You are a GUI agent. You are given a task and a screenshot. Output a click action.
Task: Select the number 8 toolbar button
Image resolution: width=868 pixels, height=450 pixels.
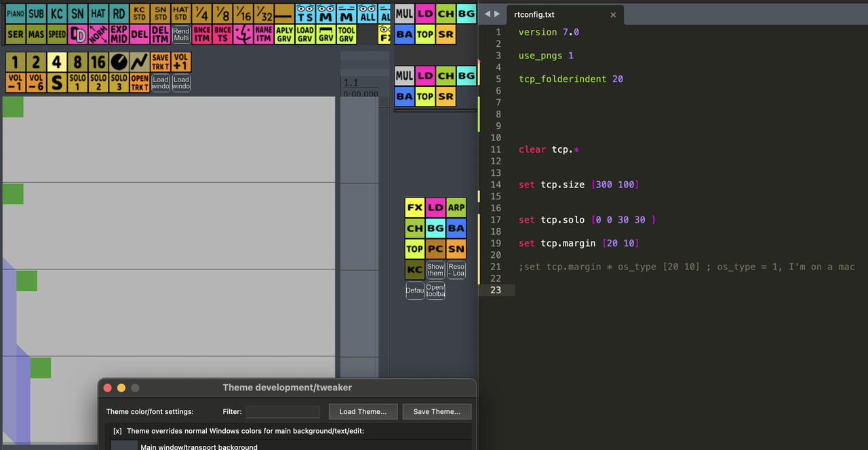(x=77, y=62)
